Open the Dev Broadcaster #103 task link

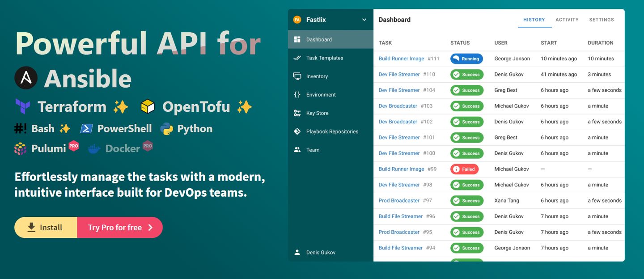398,106
